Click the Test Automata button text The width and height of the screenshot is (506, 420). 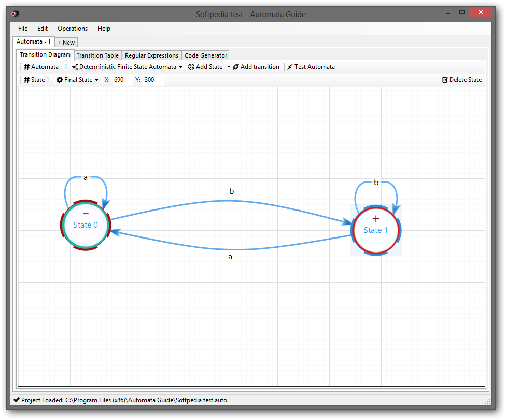(315, 67)
